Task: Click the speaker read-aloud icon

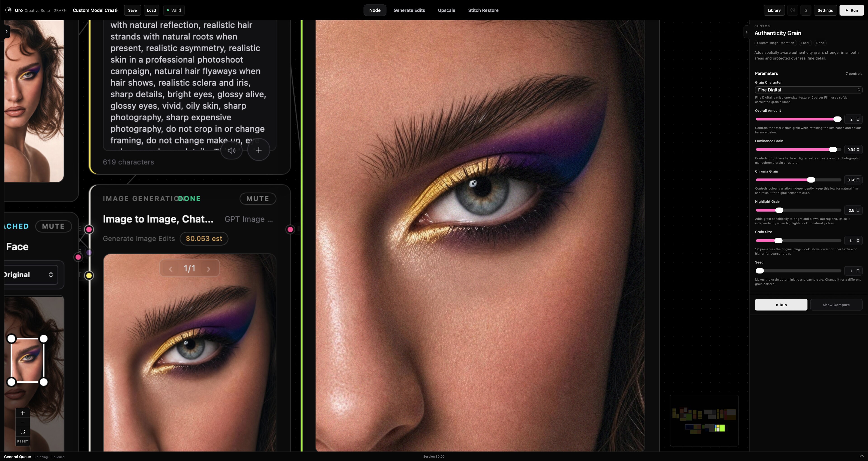Action: tap(231, 150)
